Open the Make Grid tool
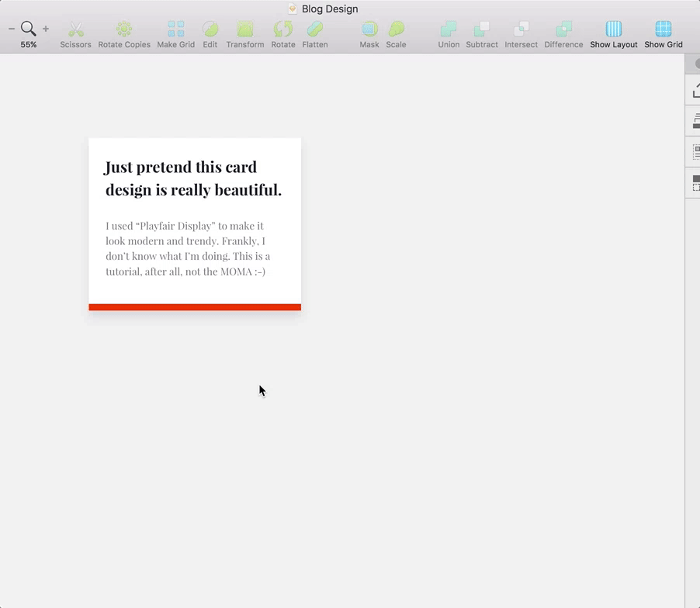This screenshot has height=608, width=700. tap(176, 34)
